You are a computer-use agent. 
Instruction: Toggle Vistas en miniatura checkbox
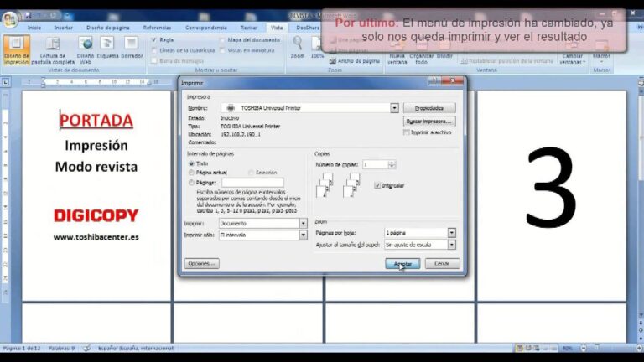point(222,50)
